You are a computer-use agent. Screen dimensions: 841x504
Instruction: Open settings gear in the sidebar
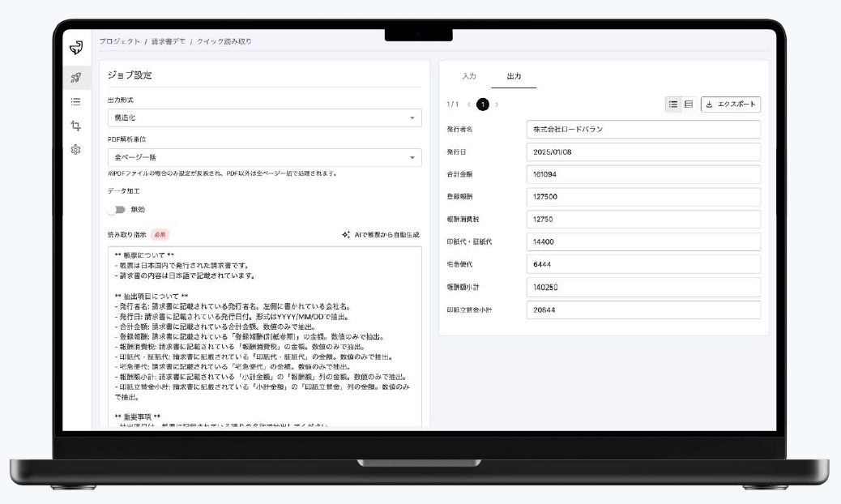[x=75, y=150]
